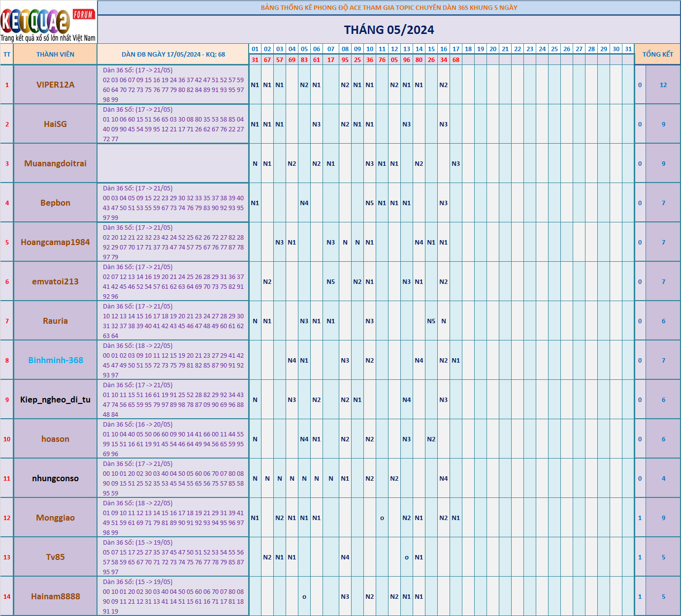Click nhungconso's N4 cell on day 16

[444, 478]
